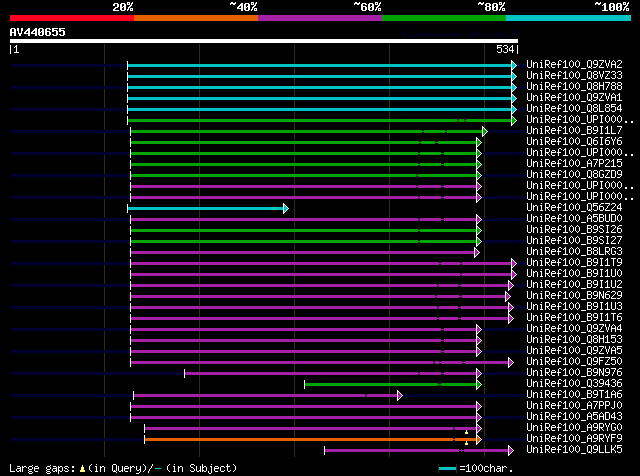Click the cyan ~100% identity legend segment

[569, 18]
